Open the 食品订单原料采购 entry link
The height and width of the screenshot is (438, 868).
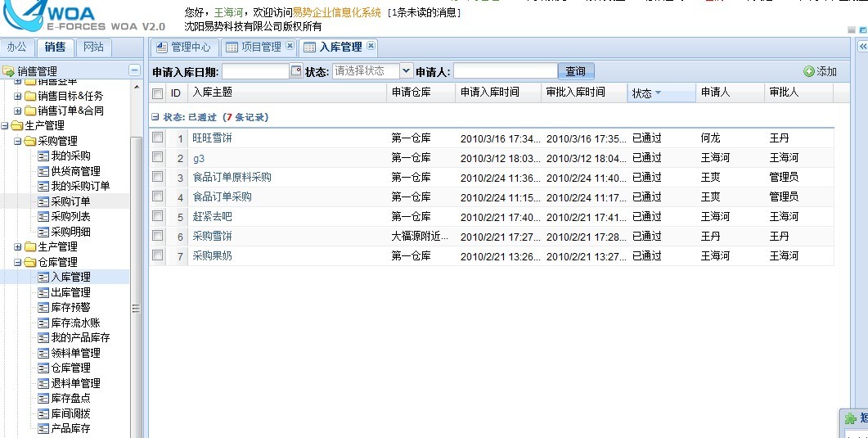(232, 177)
